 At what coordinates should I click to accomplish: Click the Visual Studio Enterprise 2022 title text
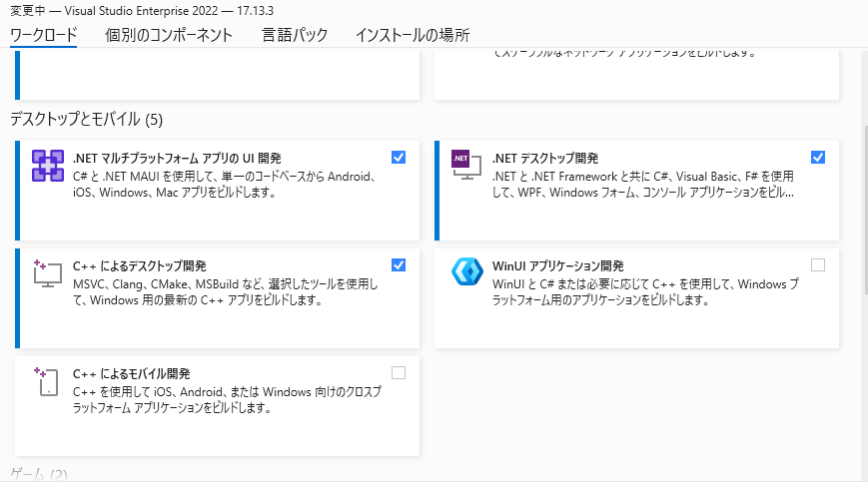pyautogui.click(x=141, y=11)
